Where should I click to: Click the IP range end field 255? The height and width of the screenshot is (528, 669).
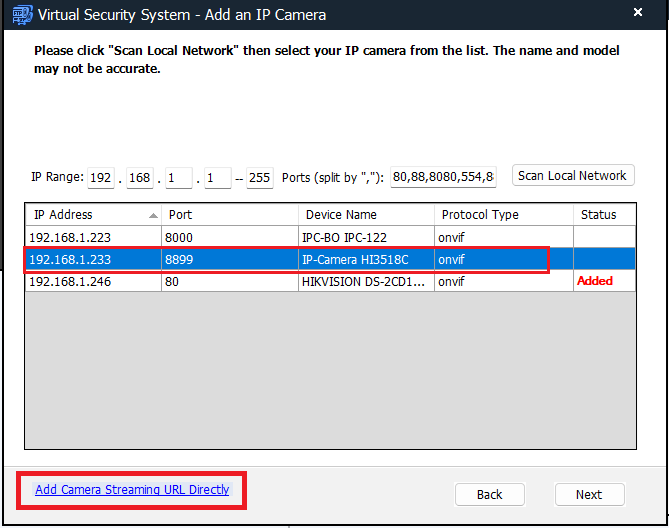pos(259,178)
